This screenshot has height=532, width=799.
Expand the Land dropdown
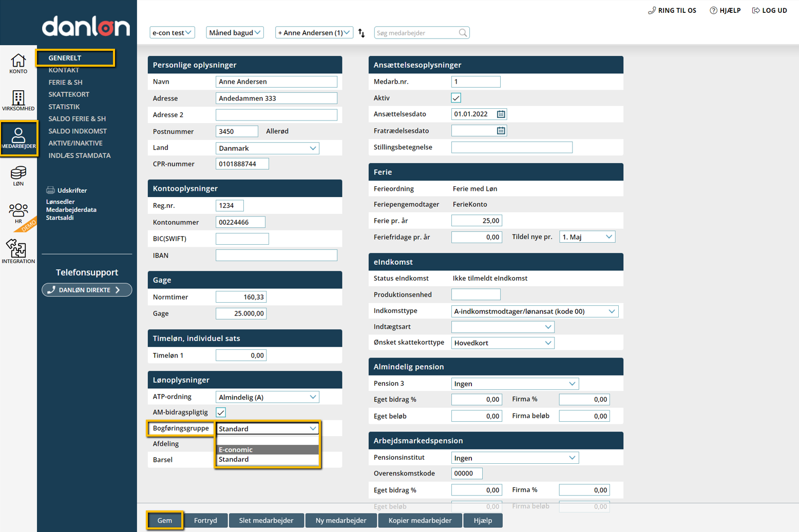[x=267, y=148]
